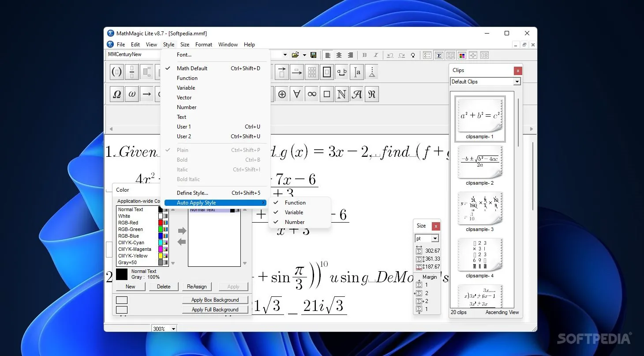Click Apply Box Background button

point(215,300)
